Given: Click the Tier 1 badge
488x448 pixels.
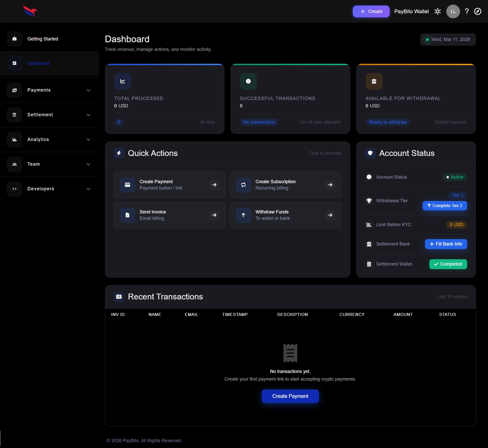Looking at the screenshot, I should coord(457,195).
